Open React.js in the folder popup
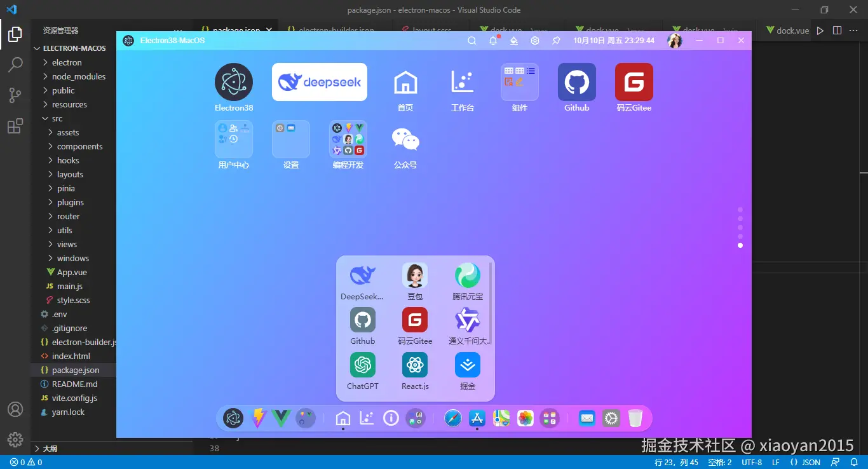Viewport: 868px width, 469px height. [x=415, y=365]
